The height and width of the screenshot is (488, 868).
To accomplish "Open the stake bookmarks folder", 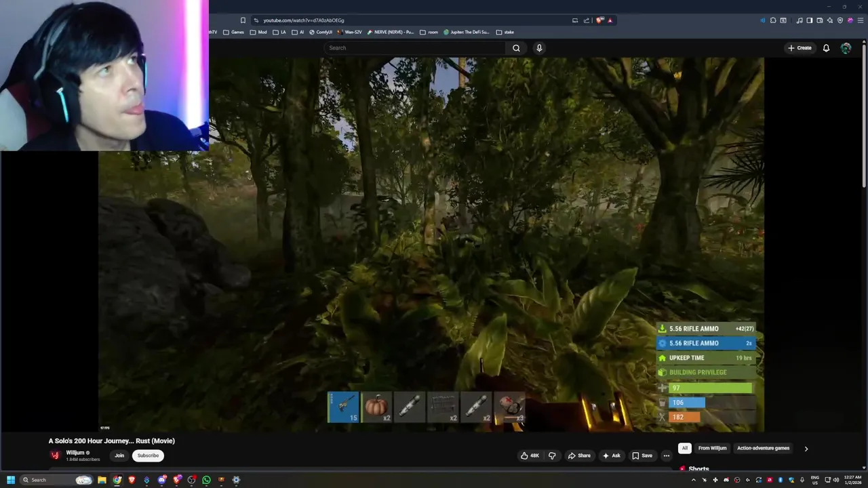I will [505, 32].
